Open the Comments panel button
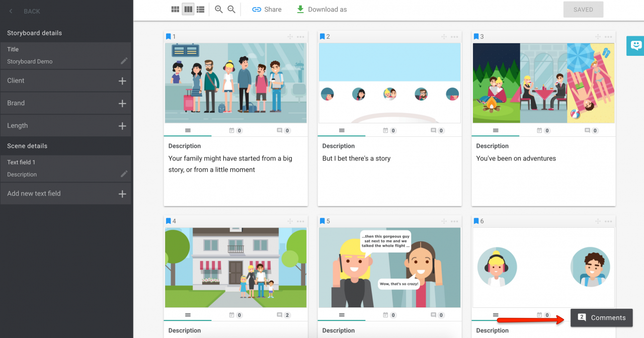The image size is (644, 338). [x=602, y=318]
